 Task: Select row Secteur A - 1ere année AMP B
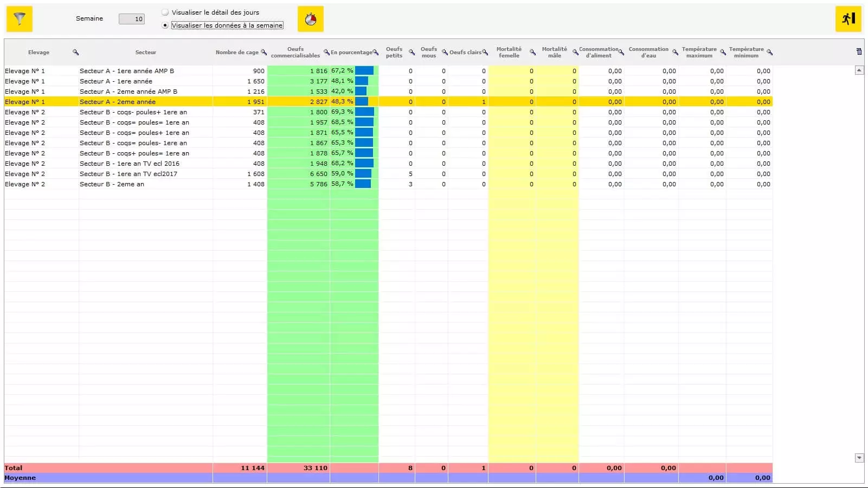tap(388, 71)
